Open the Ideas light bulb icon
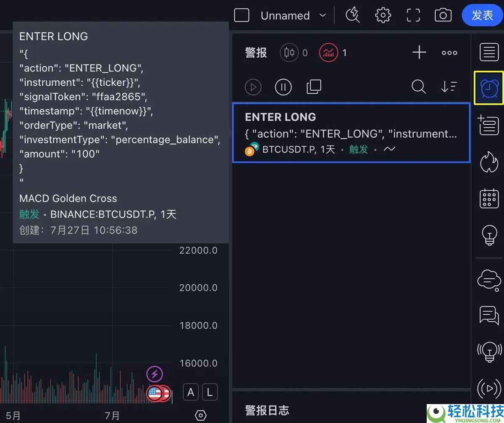 pyautogui.click(x=489, y=235)
